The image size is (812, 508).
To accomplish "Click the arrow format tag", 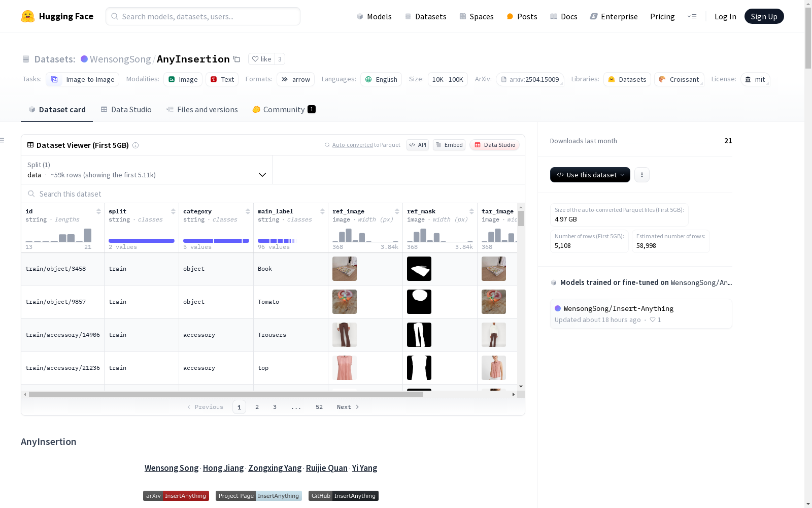I will pos(295,79).
